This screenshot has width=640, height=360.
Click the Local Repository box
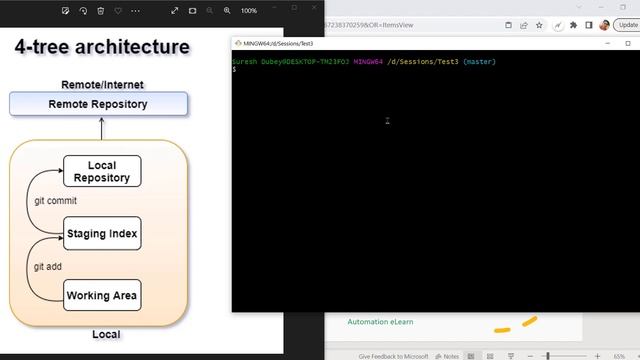pos(102,171)
